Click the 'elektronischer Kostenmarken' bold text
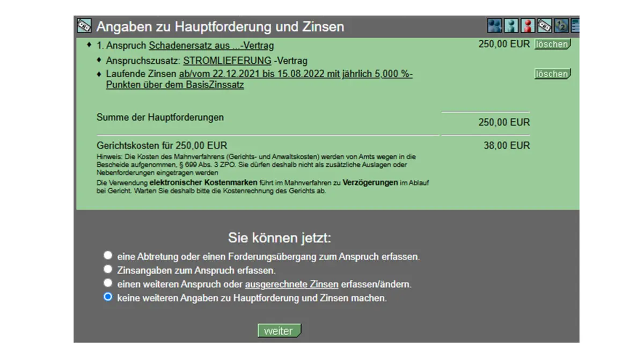This screenshot has width=644, height=362. click(203, 183)
